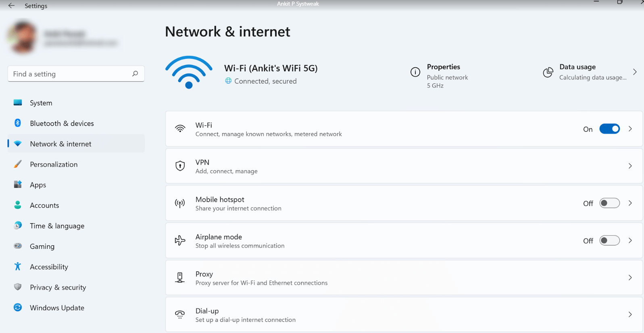Expand the Dial-up settings row

coord(630,314)
